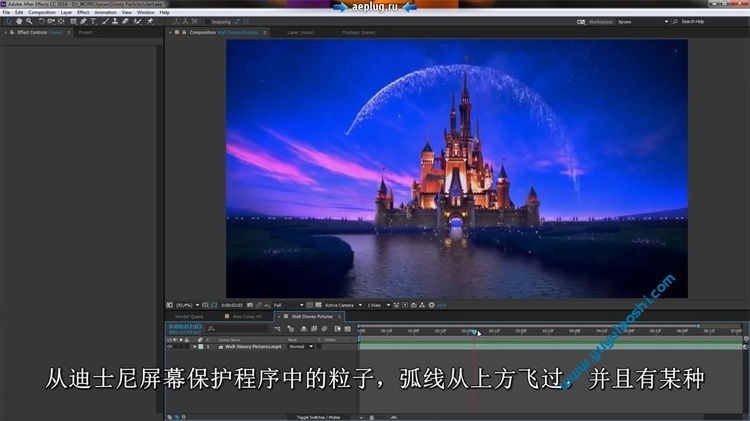Select the Brush tool
Screen dimensions: 750x421
[105, 22]
